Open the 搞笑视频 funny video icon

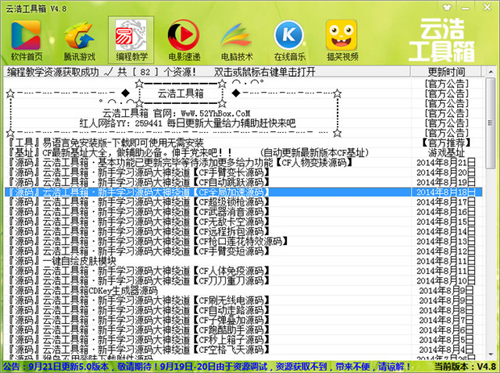point(342,40)
